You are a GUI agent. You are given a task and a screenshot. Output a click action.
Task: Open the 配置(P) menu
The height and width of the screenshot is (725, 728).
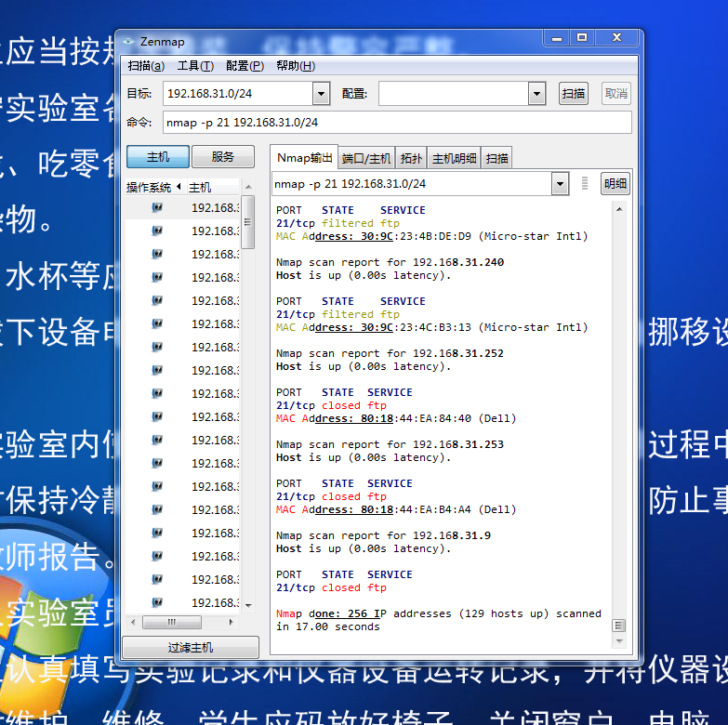245,66
